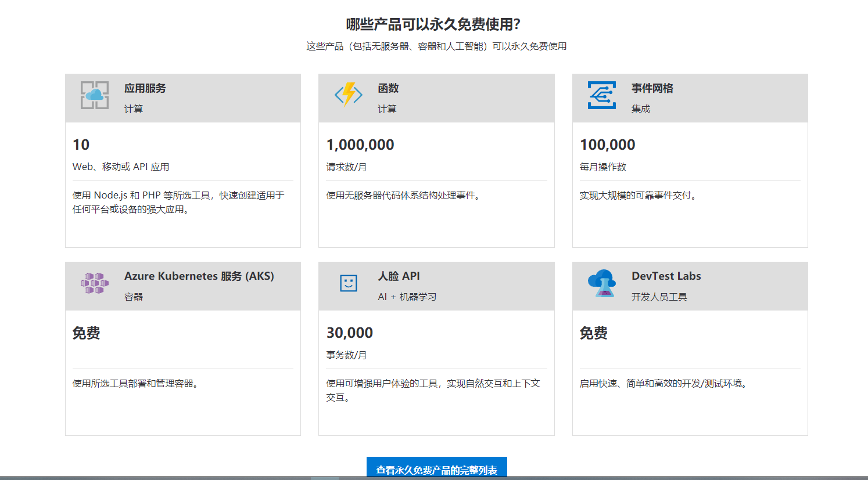Click the 1,000,000 requests per month figure

[360, 145]
